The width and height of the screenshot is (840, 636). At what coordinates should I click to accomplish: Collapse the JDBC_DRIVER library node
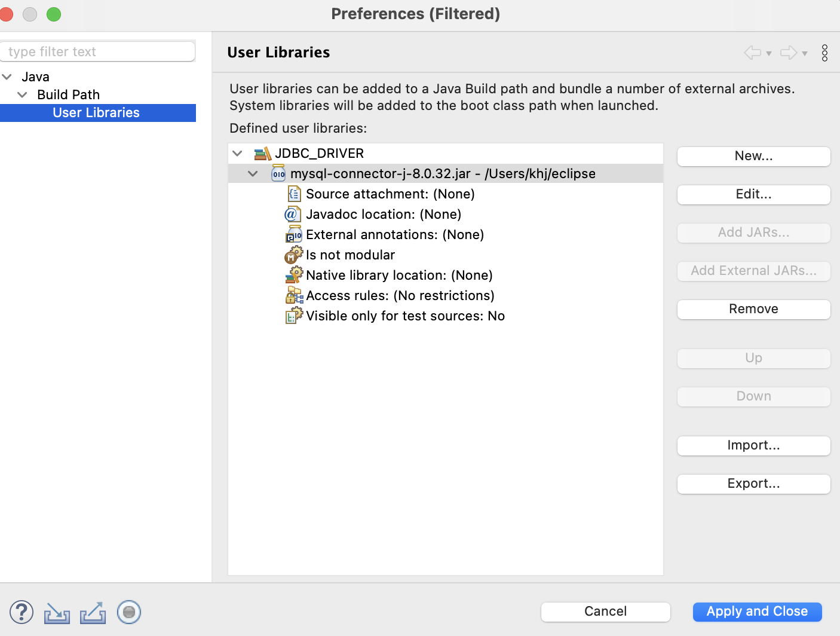coord(238,154)
